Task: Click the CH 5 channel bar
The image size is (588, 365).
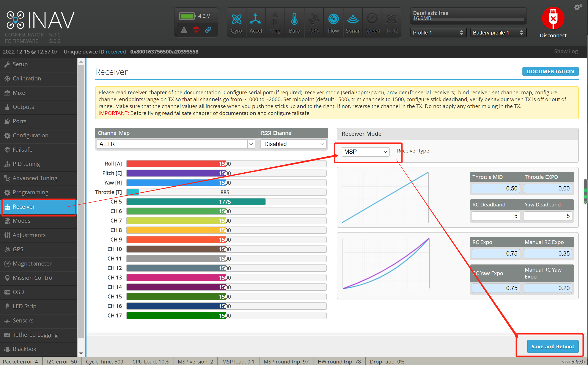Action: (x=226, y=202)
